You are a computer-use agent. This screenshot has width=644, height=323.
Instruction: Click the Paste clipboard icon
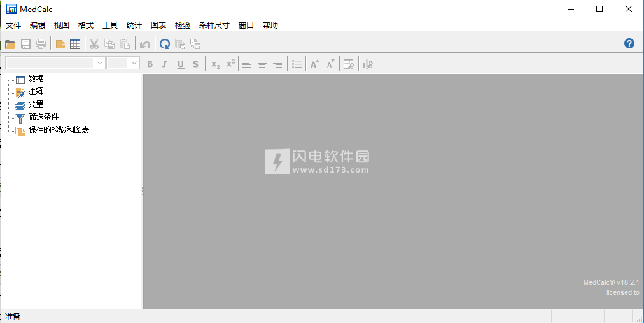[125, 44]
